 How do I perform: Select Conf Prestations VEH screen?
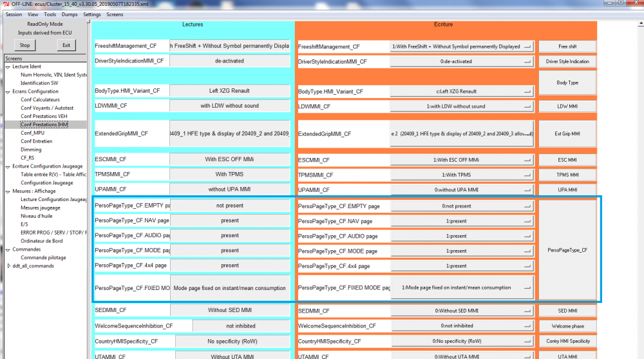click(44, 117)
